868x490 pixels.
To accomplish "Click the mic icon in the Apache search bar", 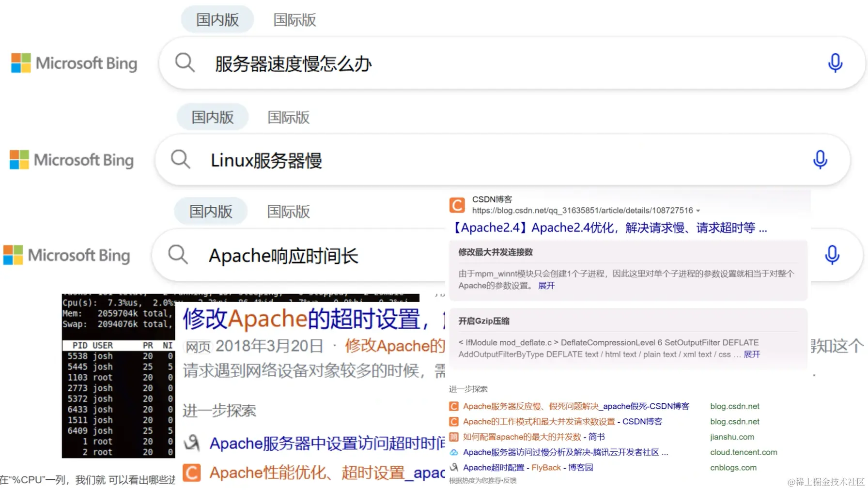I will pos(832,254).
